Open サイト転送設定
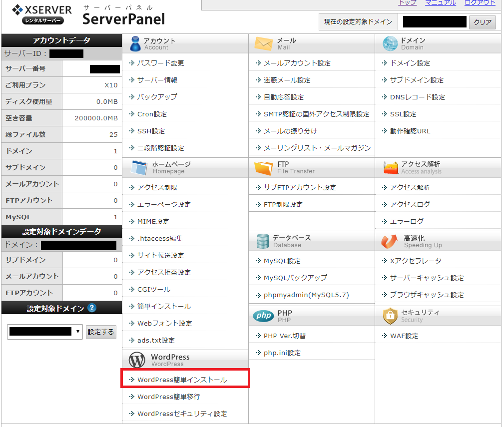Screen dimensions: 504x427 [x=161, y=255]
